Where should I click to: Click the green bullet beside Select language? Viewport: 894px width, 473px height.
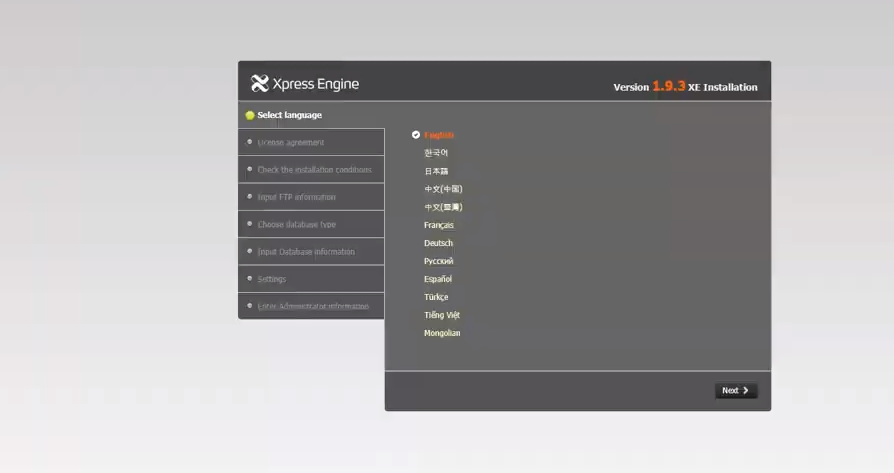[250, 115]
